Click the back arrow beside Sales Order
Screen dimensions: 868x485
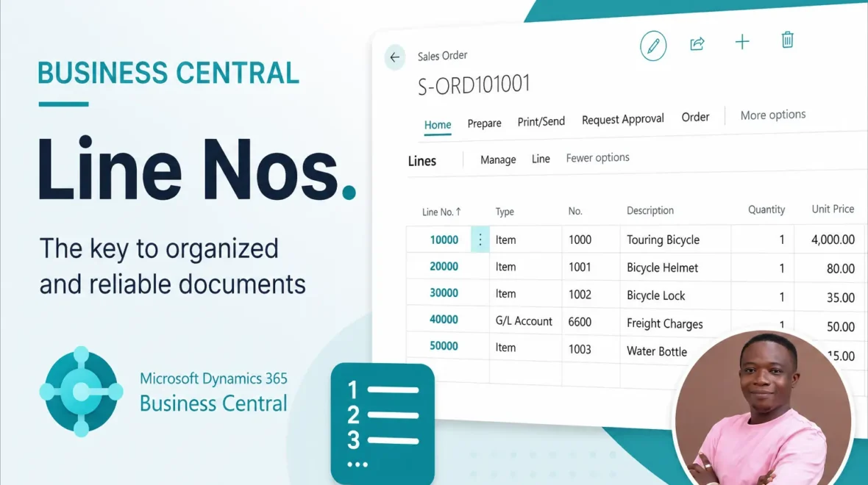[395, 57]
